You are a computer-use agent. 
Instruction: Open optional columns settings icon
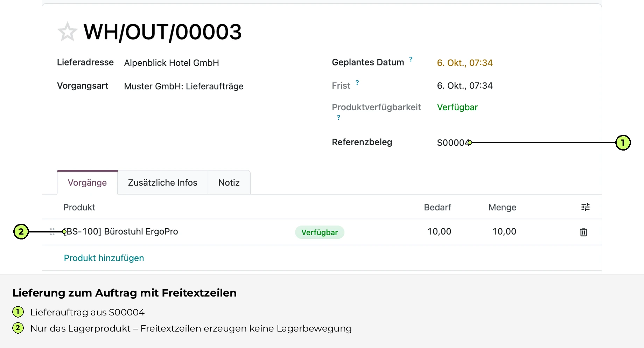click(x=586, y=207)
